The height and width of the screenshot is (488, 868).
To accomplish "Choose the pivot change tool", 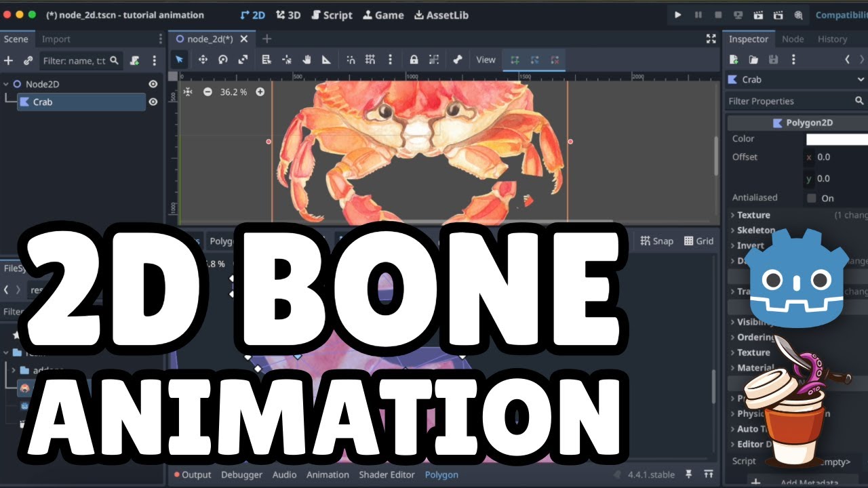I will (286, 60).
